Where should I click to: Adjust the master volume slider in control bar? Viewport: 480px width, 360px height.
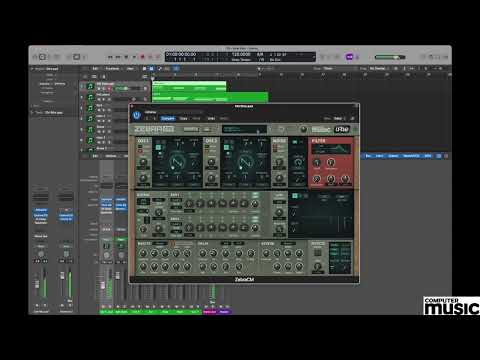pos(390,57)
